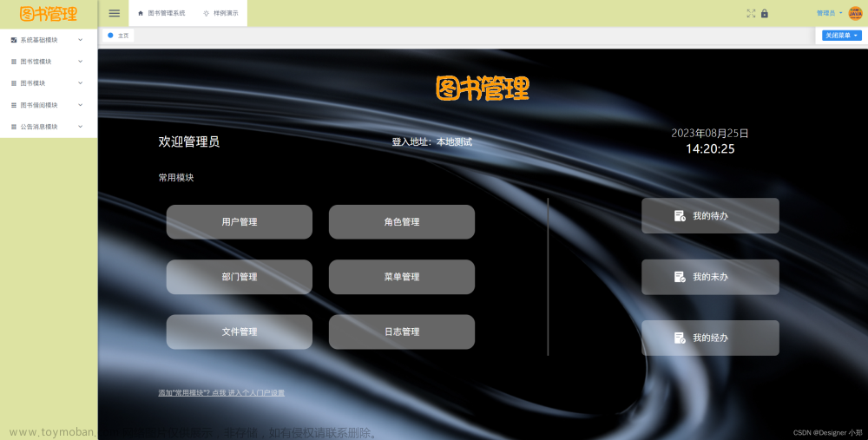Click the 图书馆模块 sidebar grid icon
868x440 pixels.
[14, 62]
